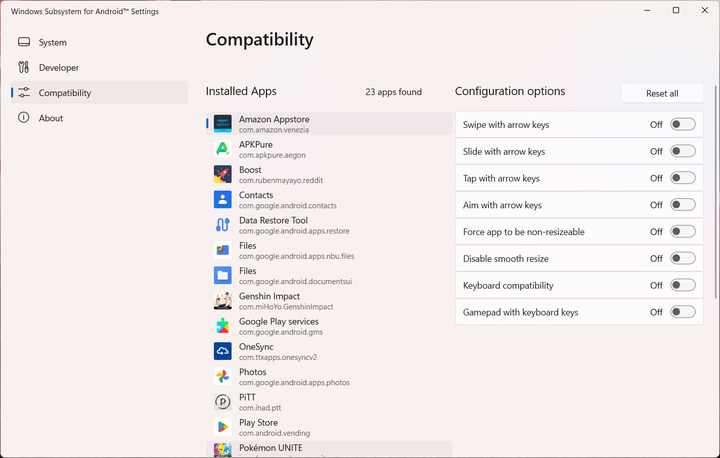Viewport: 720px width, 458px height.
Task: Select com.ihad.ptt package text
Action: click(x=260, y=408)
